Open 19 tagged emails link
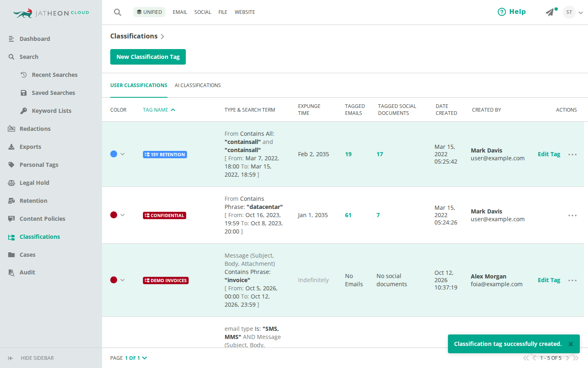Image resolution: width=588 pixels, height=368 pixels. click(x=348, y=154)
